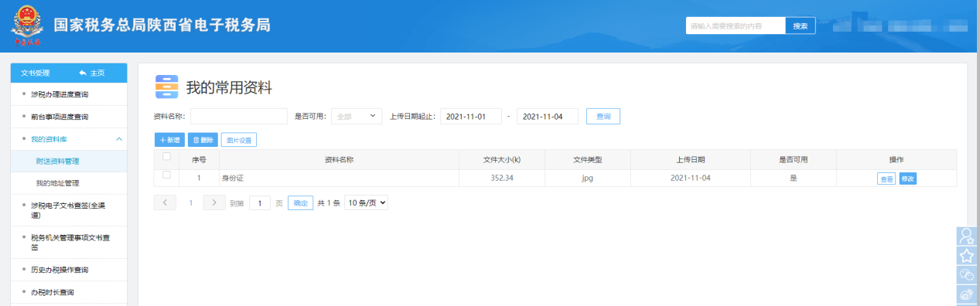Open the 是否可用 dropdown
Viewport: 980px width, 306px height.
point(357,116)
